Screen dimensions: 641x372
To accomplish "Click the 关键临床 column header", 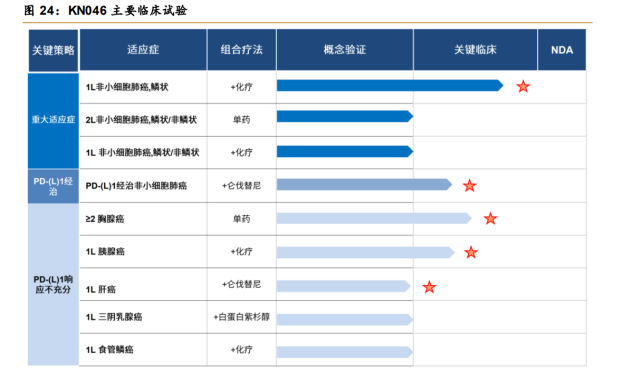I will (475, 50).
